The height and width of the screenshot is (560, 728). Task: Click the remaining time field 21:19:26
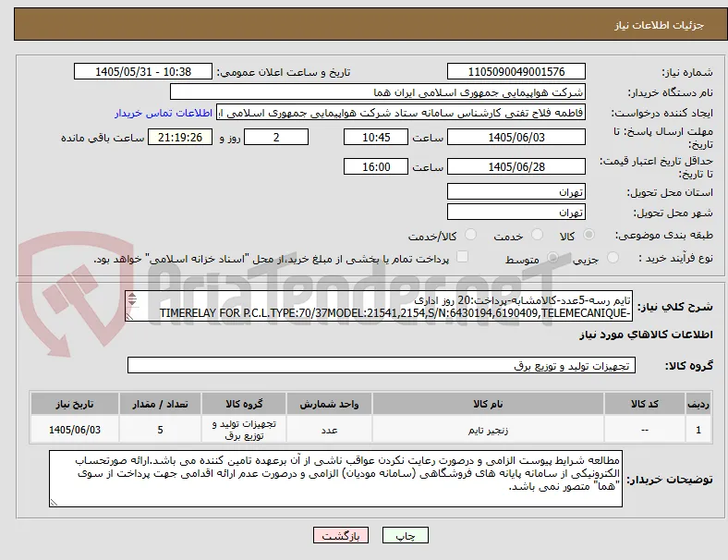180,138
